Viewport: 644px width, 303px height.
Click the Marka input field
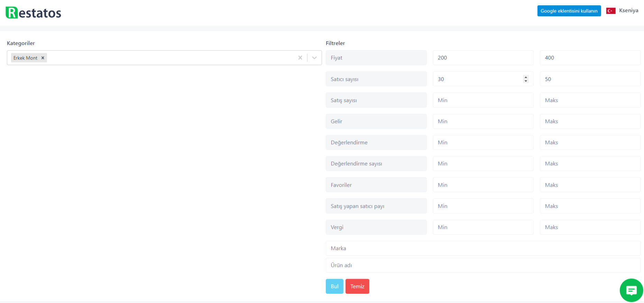click(483, 248)
